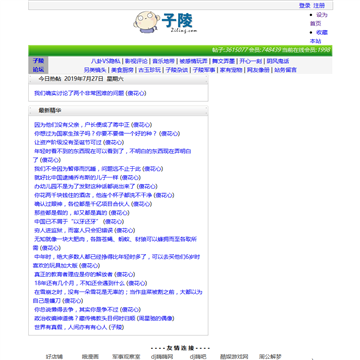Open the 酷娱游戏网 friend link
Screen dimensions: 360x360
click(x=234, y=357)
